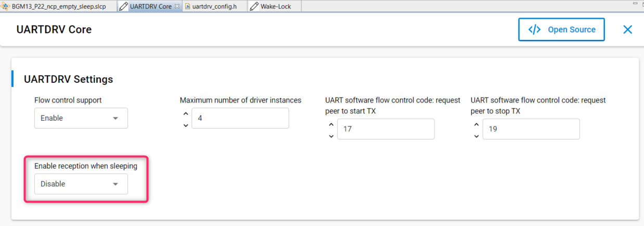The width and height of the screenshot is (644, 226).
Task: Decrease maximum number of driver instances
Action: pyautogui.click(x=186, y=125)
